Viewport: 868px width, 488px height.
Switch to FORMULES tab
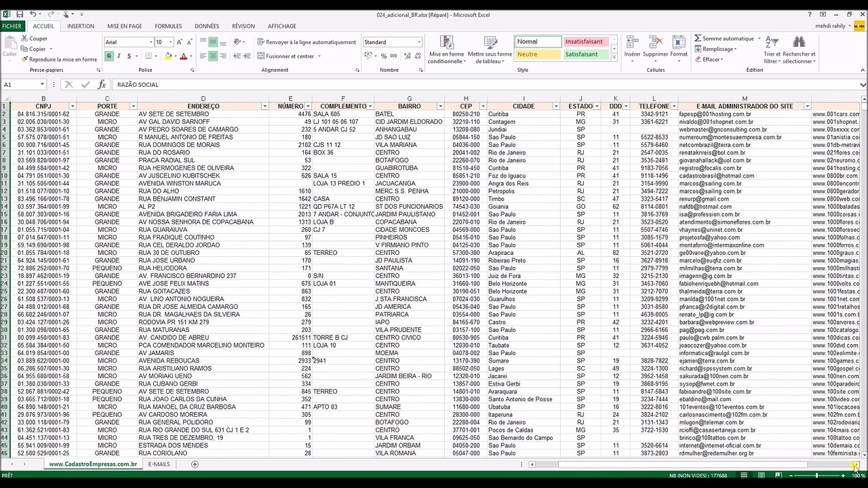[x=168, y=26]
